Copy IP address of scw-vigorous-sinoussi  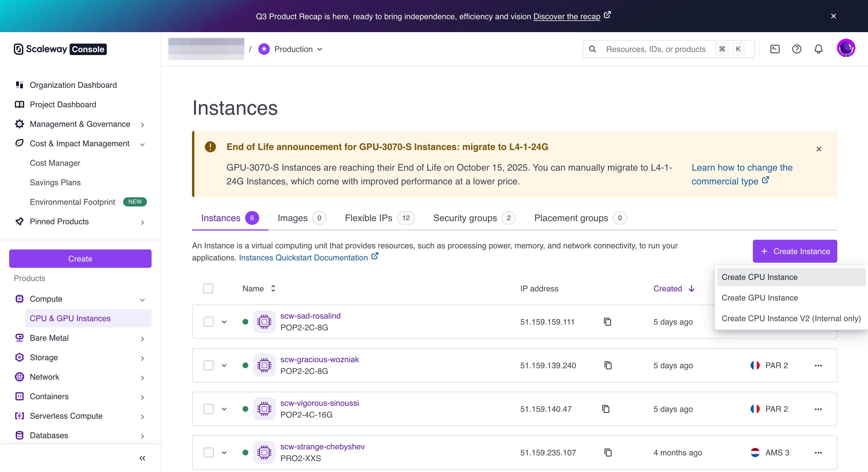click(x=606, y=409)
